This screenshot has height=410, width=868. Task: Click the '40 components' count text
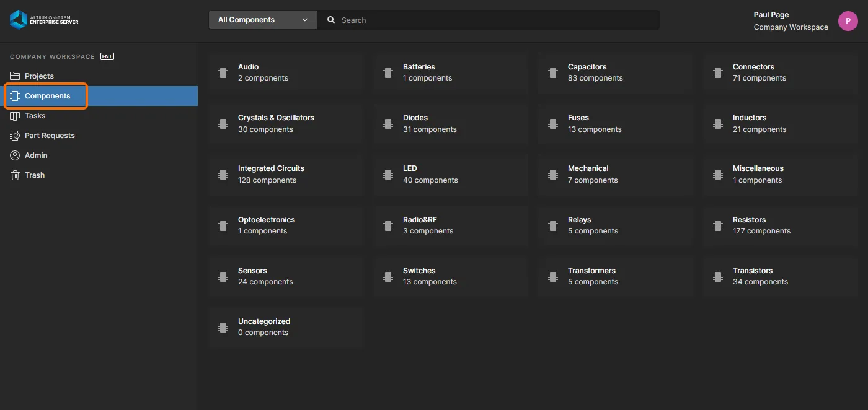pyautogui.click(x=430, y=180)
